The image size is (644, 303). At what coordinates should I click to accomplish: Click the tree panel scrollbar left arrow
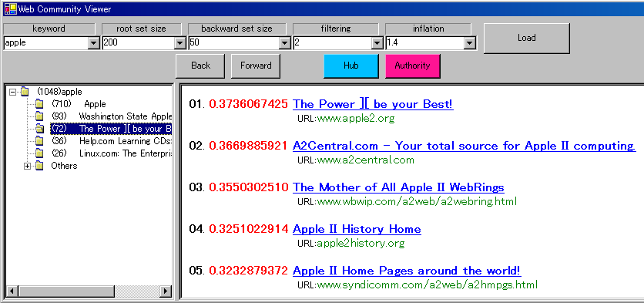[12, 291]
